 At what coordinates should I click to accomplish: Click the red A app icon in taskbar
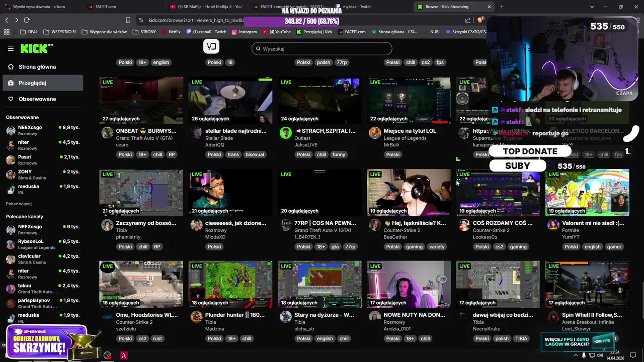tap(124, 355)
